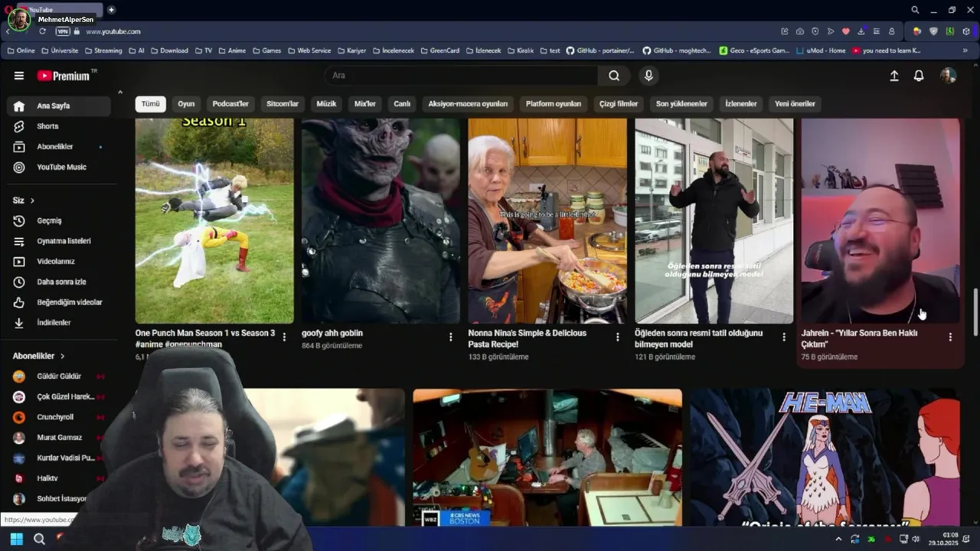980x551 pixels.
Task: Open İndirilenler in sidebar
Action: (58, 322)
